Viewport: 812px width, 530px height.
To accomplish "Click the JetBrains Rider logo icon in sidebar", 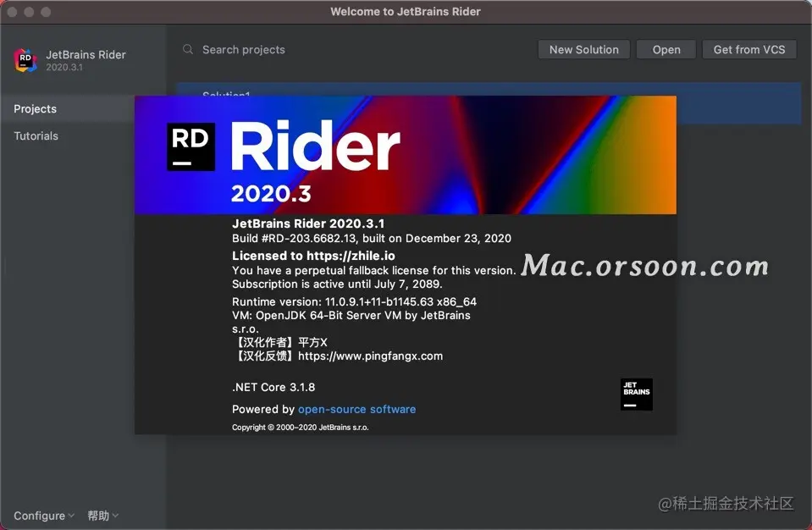I will [x=25, y=60].
